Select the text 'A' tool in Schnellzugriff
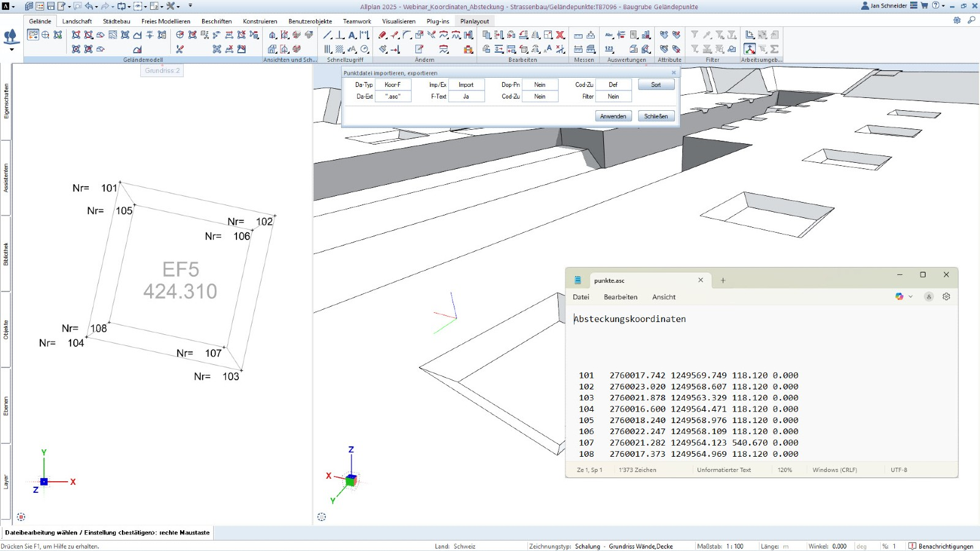Image resolution: width=980 pixels, height=551 pixels. (x=352, y=35)
